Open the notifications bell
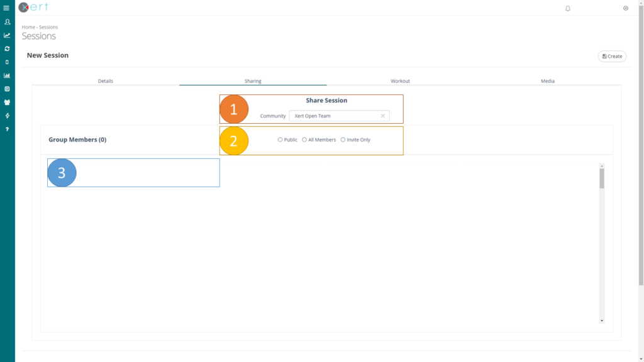This screenshot has height=362, width=644. point(568,8)
